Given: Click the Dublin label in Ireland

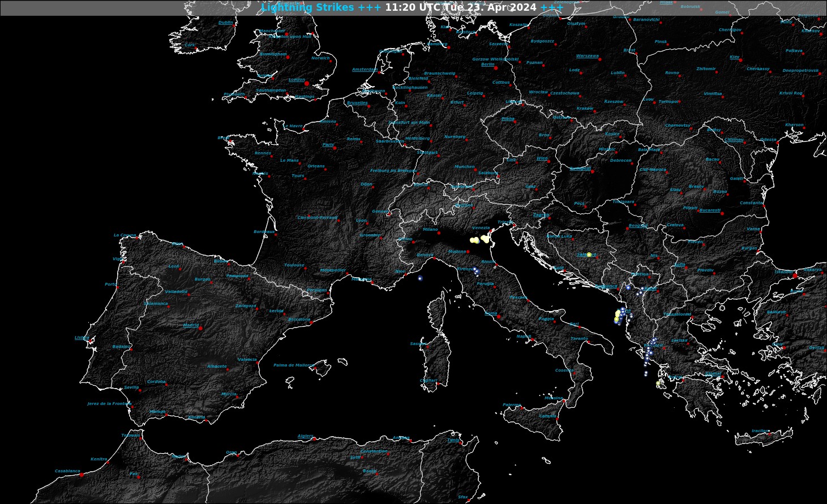Looking at the screenshot, I should pyautogui.click(x=225, y=23).
